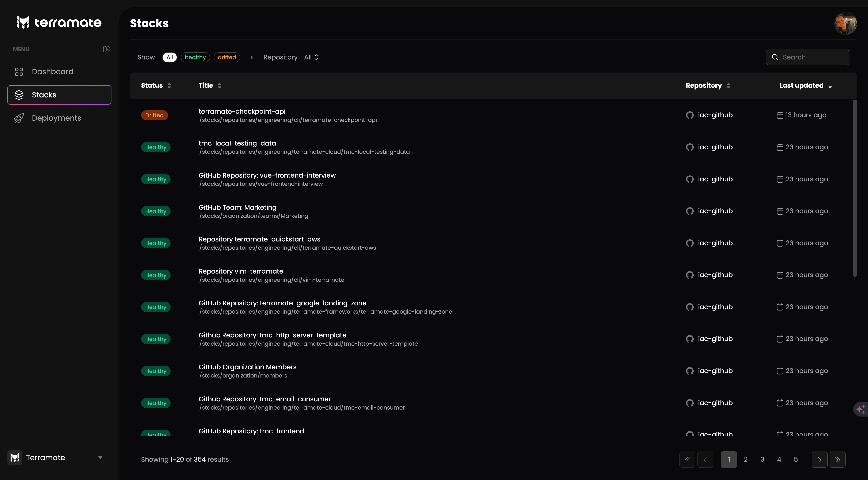Screen dimensions: 868x480
Task: Select page 1 in pagination
Action: [x=729, y=460]
